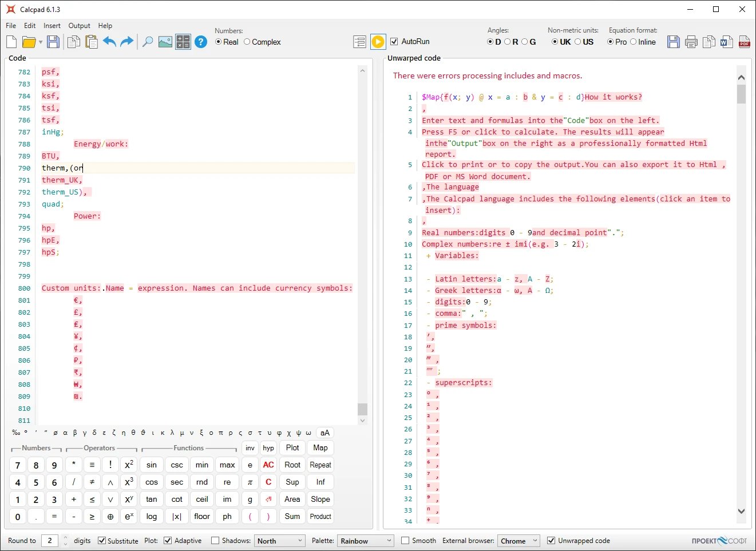
Task: Click the Round to digits input field
Action: click(50, 541)
